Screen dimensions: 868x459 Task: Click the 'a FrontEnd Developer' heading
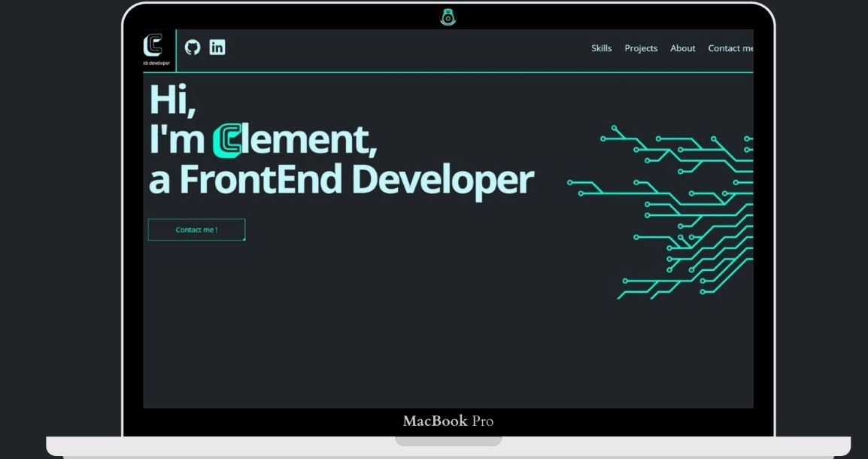341,180
